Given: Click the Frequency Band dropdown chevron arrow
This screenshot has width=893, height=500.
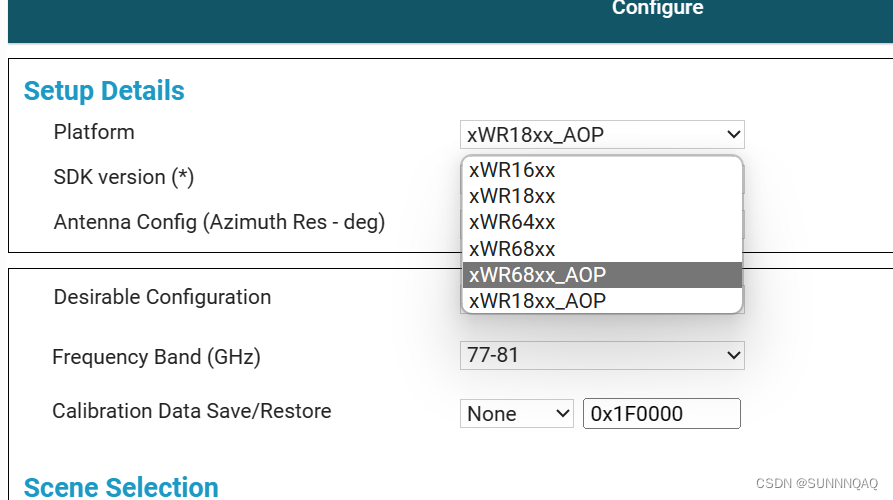Looking at the screenshot, I should point(734,355).
